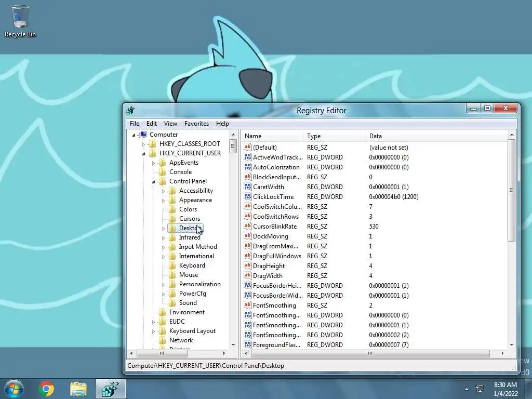Screen dimensions: 532x399
Task: Click the Registry Editor title bar icon
Action: tap(130, 110)
